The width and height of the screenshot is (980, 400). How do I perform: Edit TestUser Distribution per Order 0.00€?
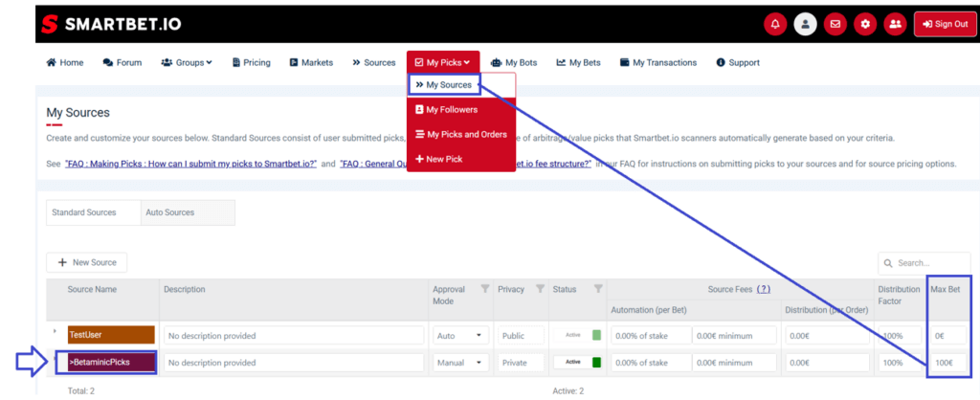[828, 336]
